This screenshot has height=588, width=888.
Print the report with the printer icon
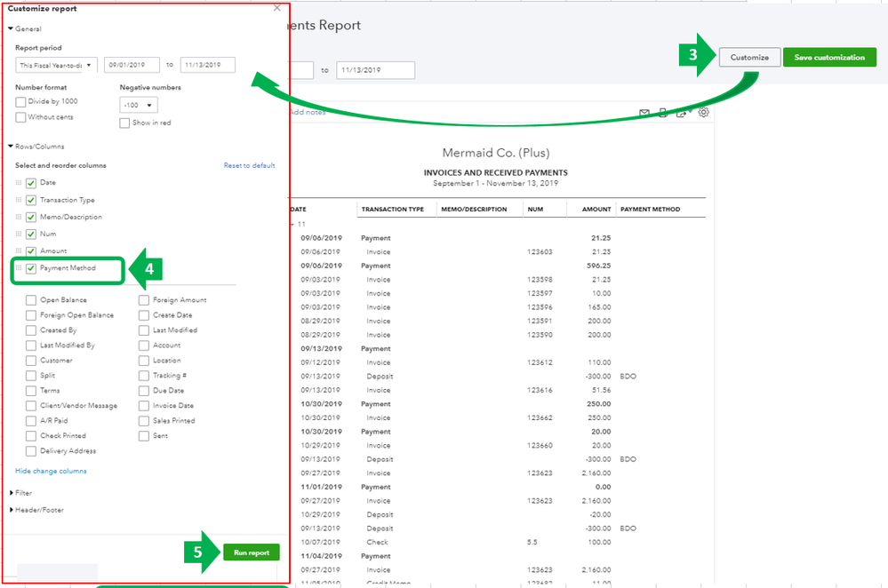(662, 113)
